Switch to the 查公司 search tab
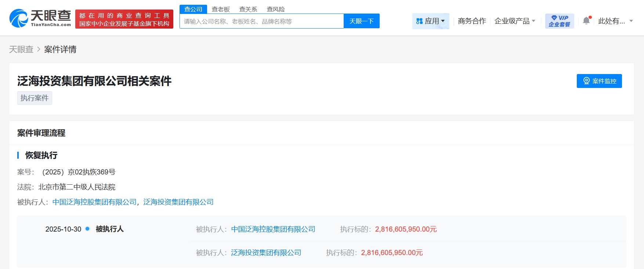This screenshot has height=269, width=644. 193,9
